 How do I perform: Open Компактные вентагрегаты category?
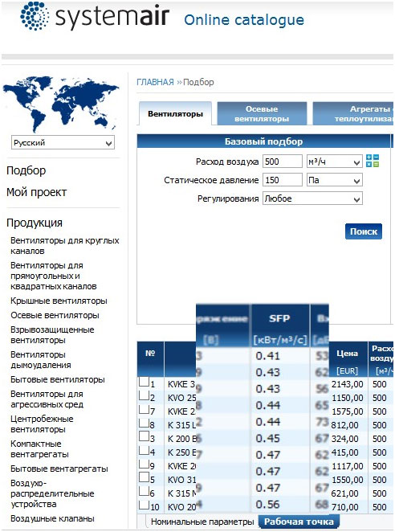(39, 448)
